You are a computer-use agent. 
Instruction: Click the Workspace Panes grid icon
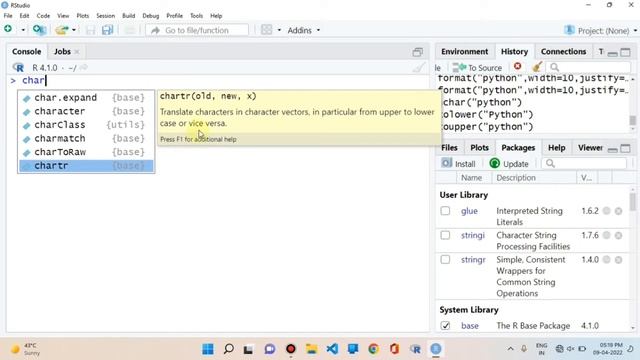tap(267, 30)
